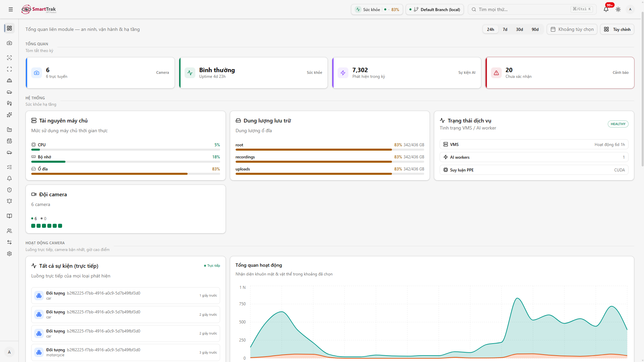The image size is (644, 362).
Task: Click the Tùy chỉnh customize button
Action: pos(617,30)
